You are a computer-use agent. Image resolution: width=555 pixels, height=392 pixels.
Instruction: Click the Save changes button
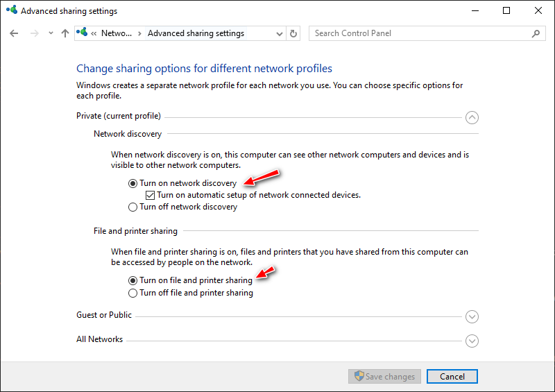(384, 377)
